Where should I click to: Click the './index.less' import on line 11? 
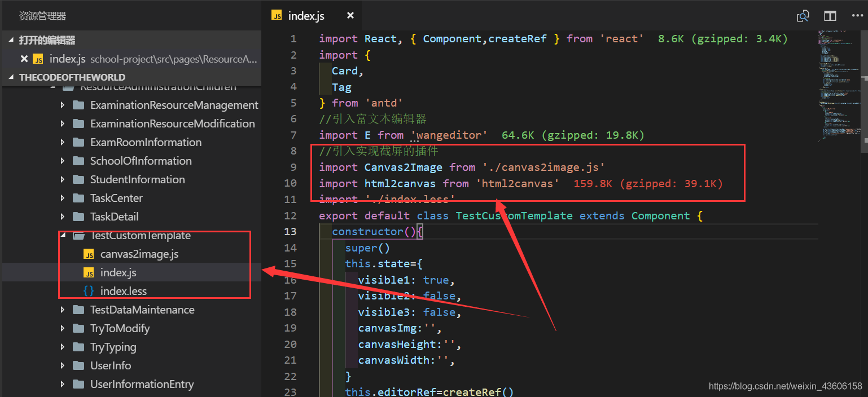pyautogui.click(x=410, y=199)
